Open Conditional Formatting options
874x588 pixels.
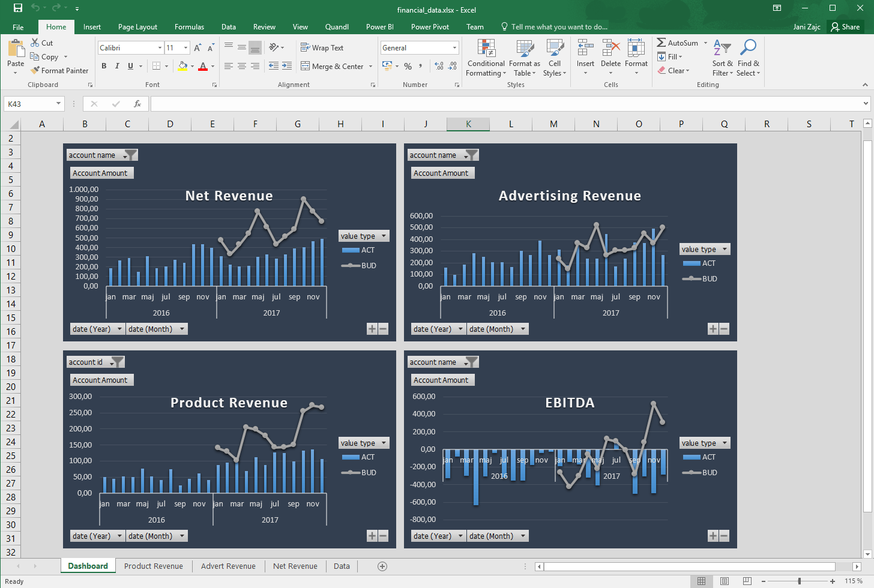485,57
